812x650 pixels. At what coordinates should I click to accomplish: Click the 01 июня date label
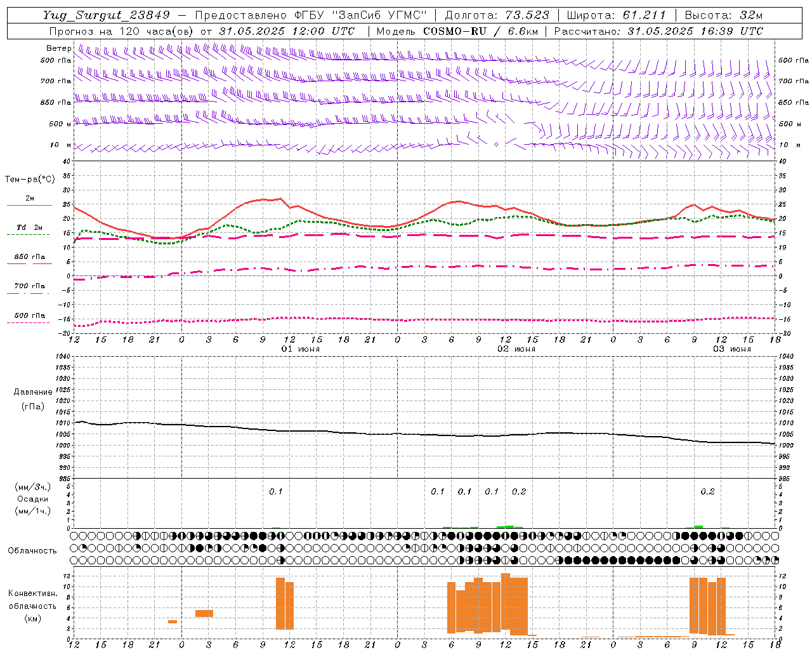(301, 349)
